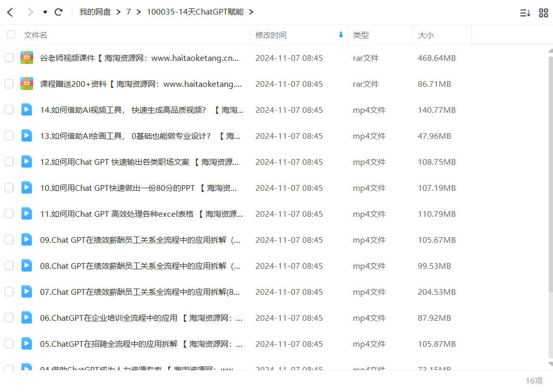The height and width of the screenshot is (392, 553).
Task: Click size value 47.96MB
Action: click(x=434, y=136)
